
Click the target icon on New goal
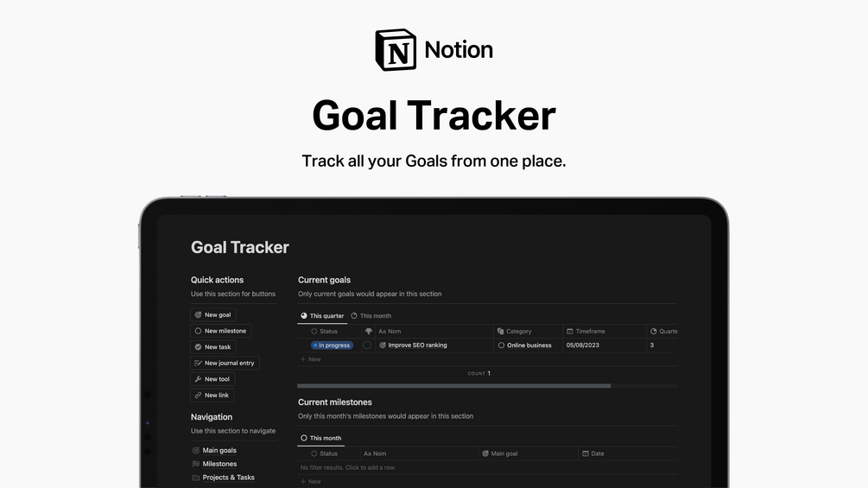(198, 315)
